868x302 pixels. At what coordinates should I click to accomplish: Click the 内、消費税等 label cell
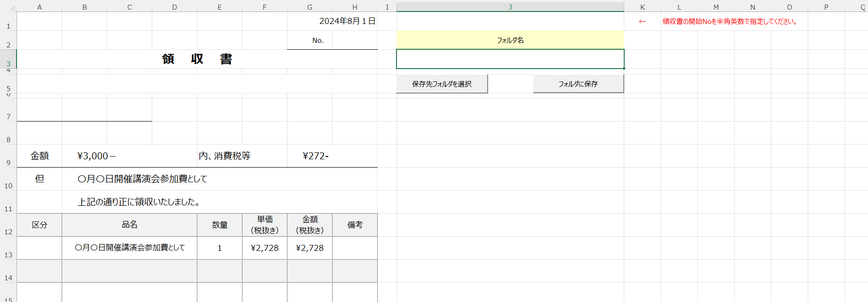coord(224,156)
